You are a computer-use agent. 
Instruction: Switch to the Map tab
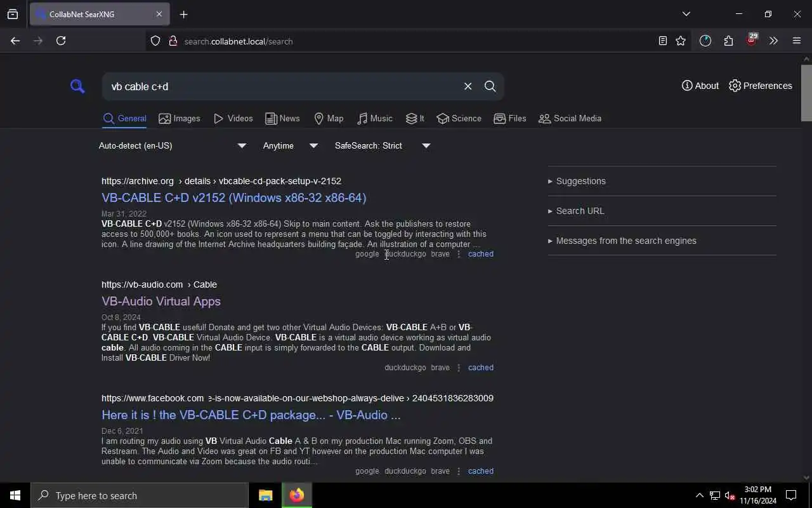point(329,119)
